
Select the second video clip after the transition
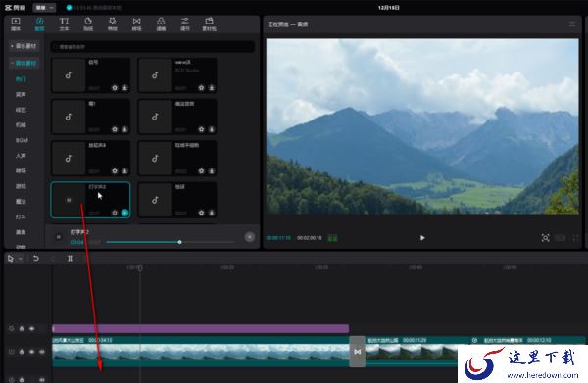click(416, 352)
